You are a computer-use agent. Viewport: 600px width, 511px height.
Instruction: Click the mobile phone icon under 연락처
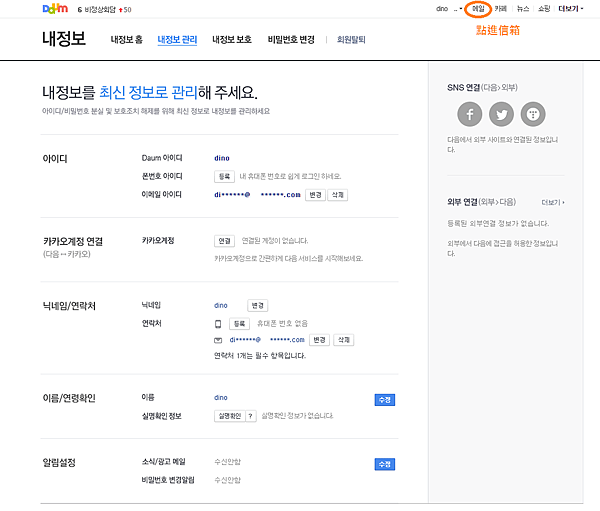[218, 324]
